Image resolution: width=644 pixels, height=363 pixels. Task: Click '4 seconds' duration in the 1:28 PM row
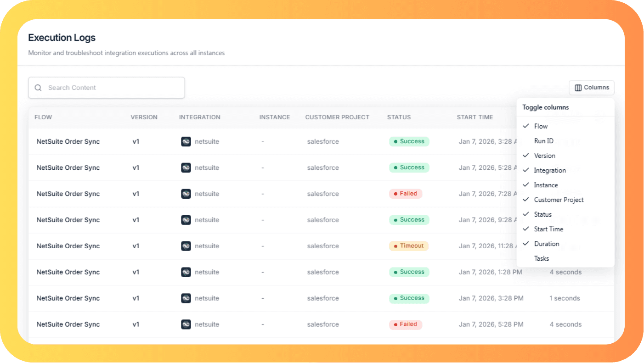pos(565,272)
